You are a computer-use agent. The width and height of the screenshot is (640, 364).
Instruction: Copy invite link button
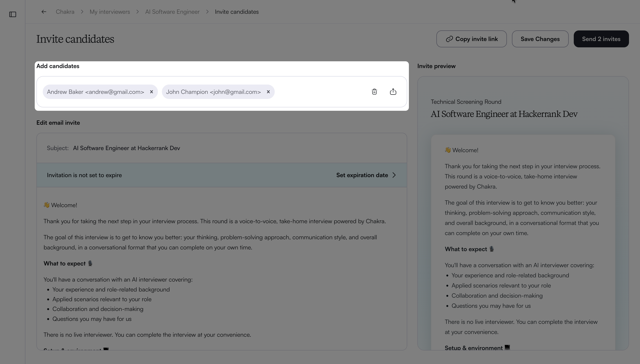click(471, 39)
